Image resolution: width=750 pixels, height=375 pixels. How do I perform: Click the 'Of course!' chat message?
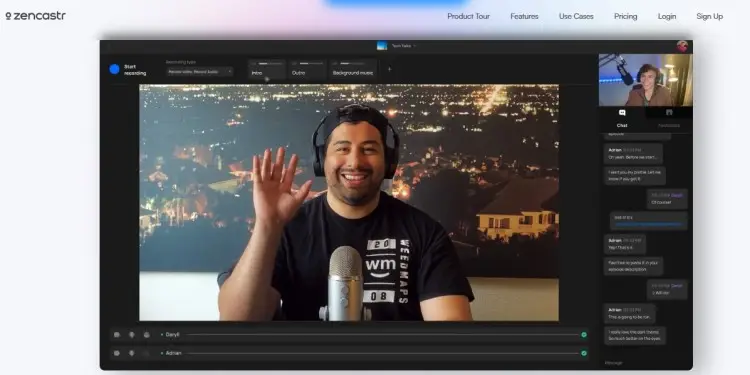click(667, 199)
